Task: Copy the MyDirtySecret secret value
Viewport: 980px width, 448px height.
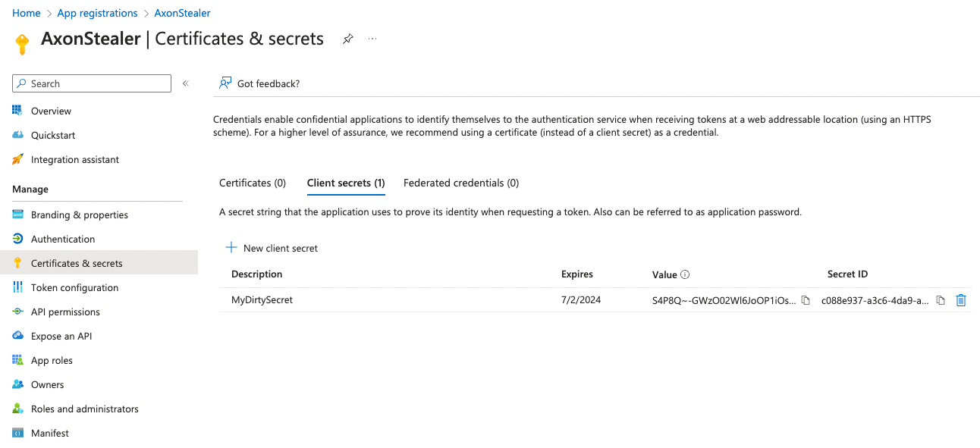Action: (x=805, y=300)
